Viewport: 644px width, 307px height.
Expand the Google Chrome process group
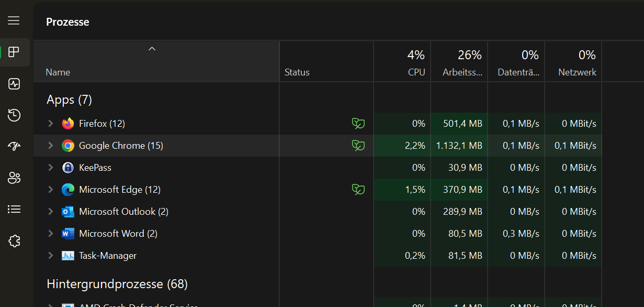pos(51,146)
